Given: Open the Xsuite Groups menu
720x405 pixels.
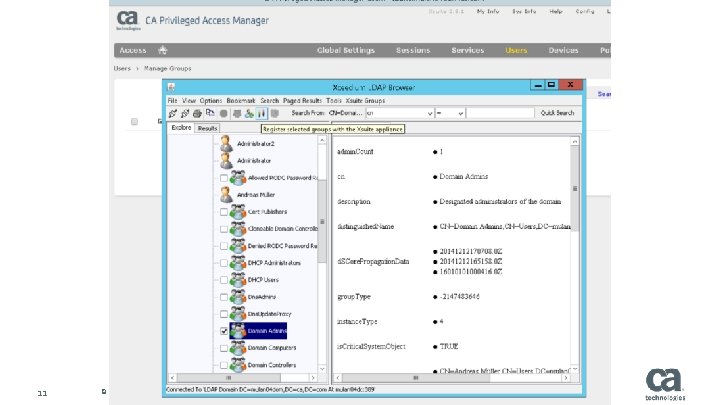Looking at the screenshot, I should point(366,101).
